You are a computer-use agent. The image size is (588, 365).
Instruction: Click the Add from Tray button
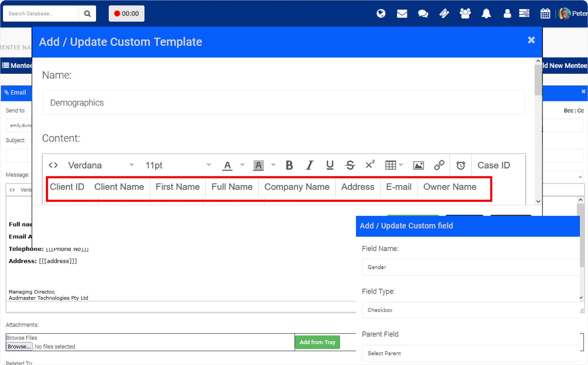click(x=317, y=342)
